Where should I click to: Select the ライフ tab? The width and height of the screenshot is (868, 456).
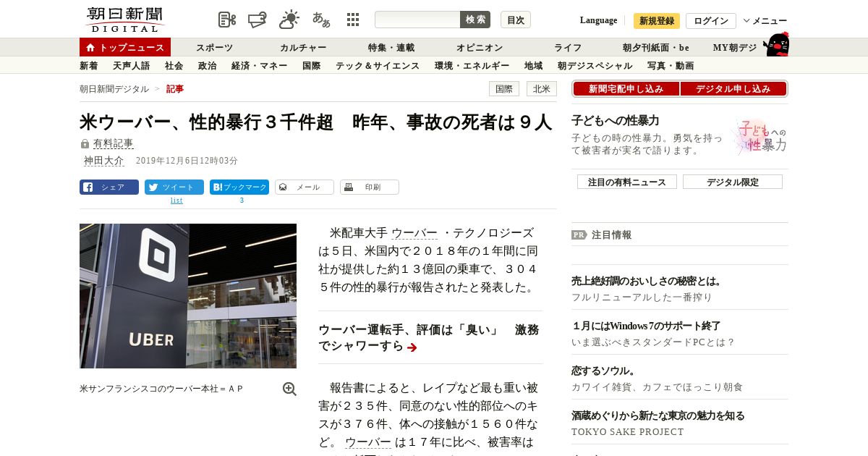pyautogui.click(x=568, y=48)
